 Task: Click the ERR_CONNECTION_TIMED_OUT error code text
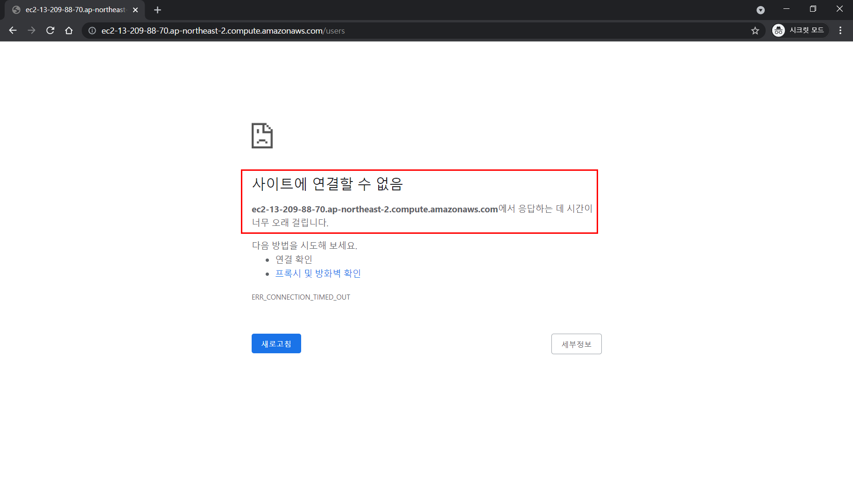tap(301, 297)
